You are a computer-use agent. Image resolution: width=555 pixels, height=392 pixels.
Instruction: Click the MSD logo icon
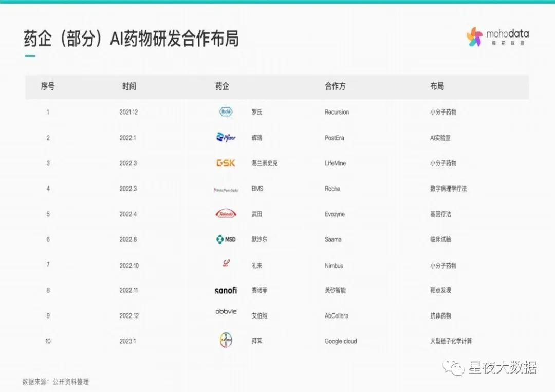click(x=226, y=239)
